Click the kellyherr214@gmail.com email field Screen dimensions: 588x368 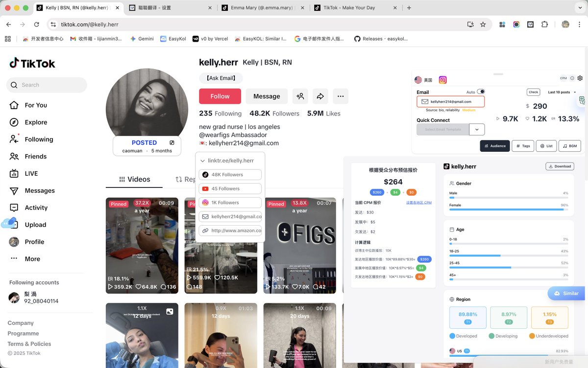pyautogui.click(x=451, y=102)
